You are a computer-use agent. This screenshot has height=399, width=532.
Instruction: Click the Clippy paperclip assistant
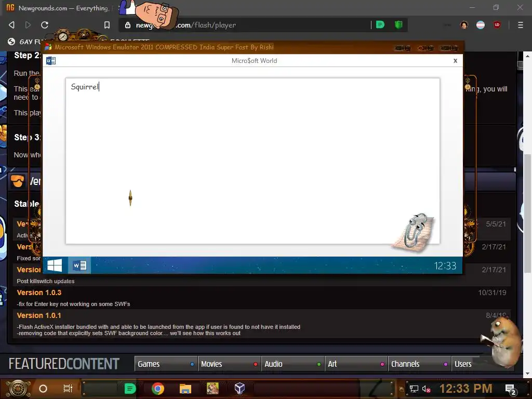pyautogui.click(x=415, y=232)
